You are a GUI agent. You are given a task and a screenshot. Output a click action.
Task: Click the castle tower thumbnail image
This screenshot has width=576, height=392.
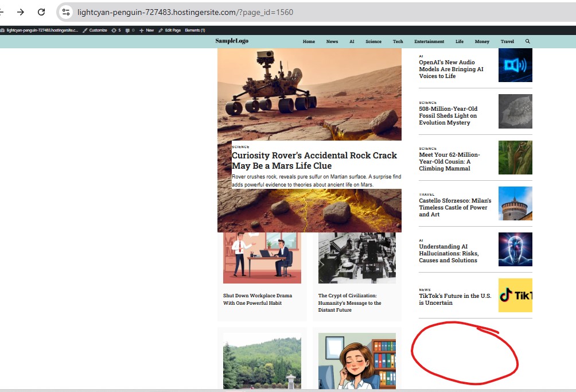(515, 204)
